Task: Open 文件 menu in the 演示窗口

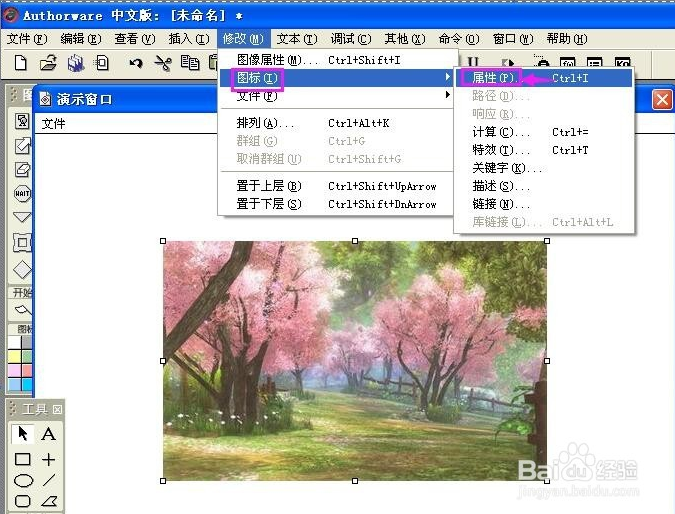Action: pyautogui.click(x=53, y=124)
